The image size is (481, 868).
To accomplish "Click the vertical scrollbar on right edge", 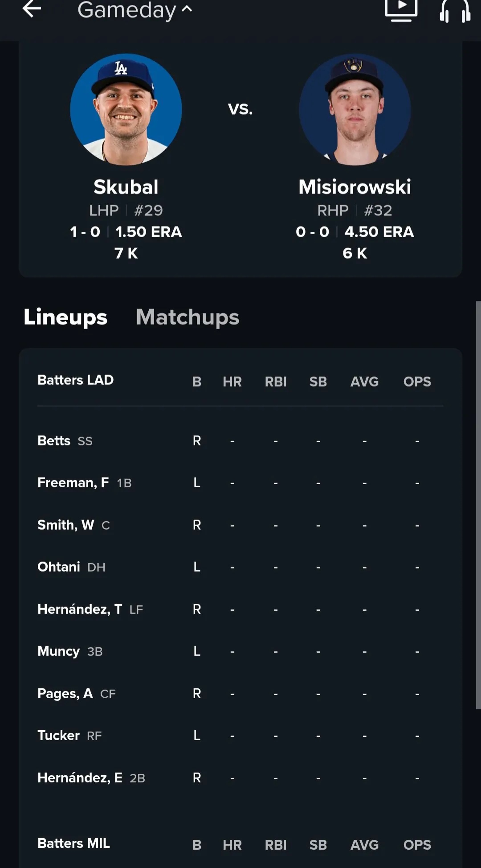I will tap(478, 505).
